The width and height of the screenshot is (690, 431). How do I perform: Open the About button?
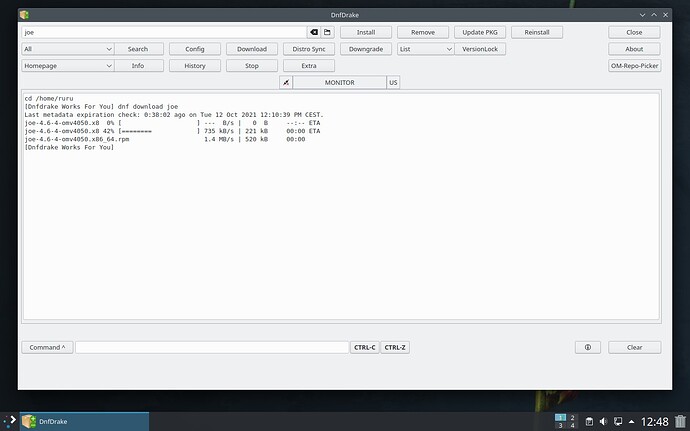[x=634, y=49]
